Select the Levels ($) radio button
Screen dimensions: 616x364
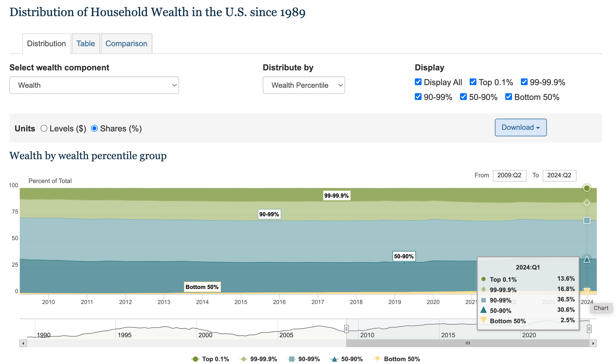coord(44,129)
